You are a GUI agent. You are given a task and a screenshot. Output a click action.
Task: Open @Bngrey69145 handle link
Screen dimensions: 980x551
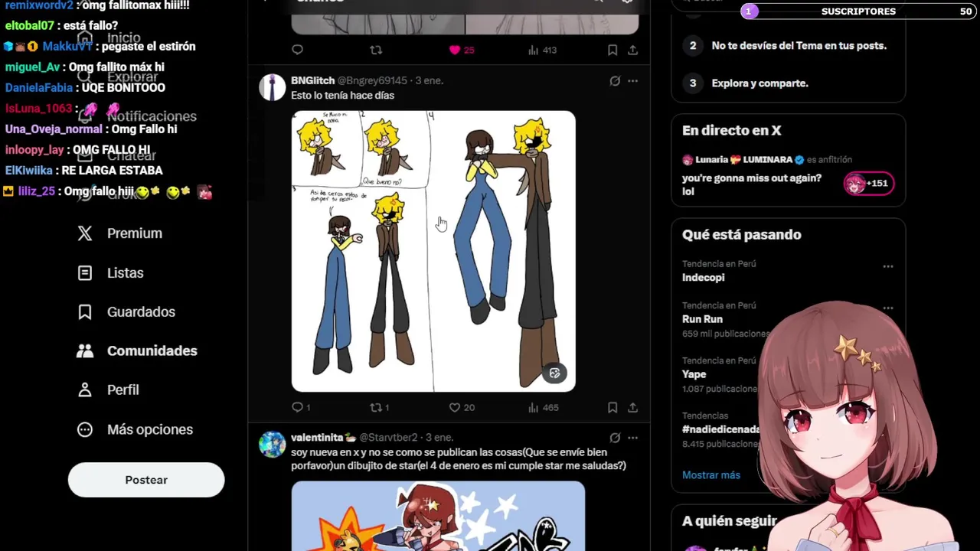pos(372,80)
